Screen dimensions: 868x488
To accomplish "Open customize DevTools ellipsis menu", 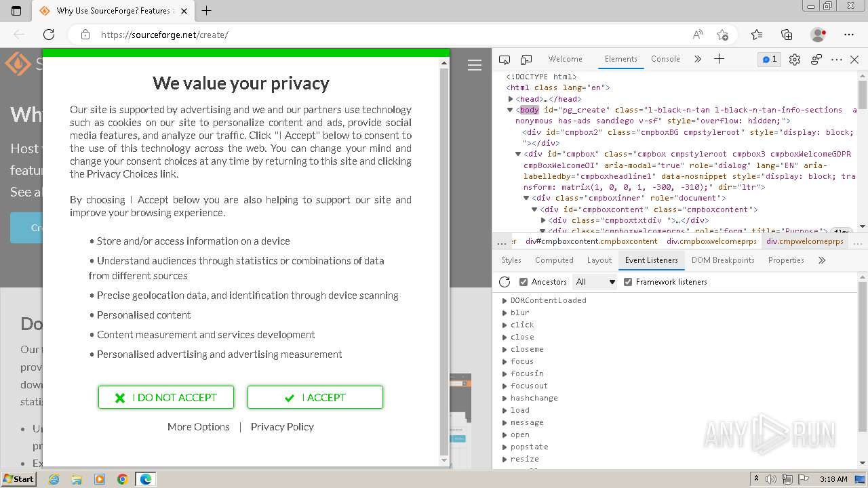I will pyautogui.click(x=837, y=60).
